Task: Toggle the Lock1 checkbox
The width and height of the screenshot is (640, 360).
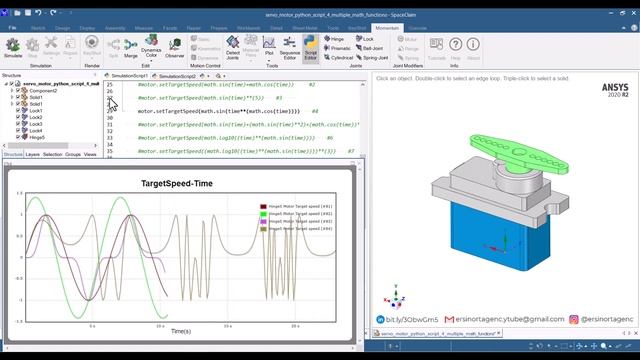Action: click(18, 111)
